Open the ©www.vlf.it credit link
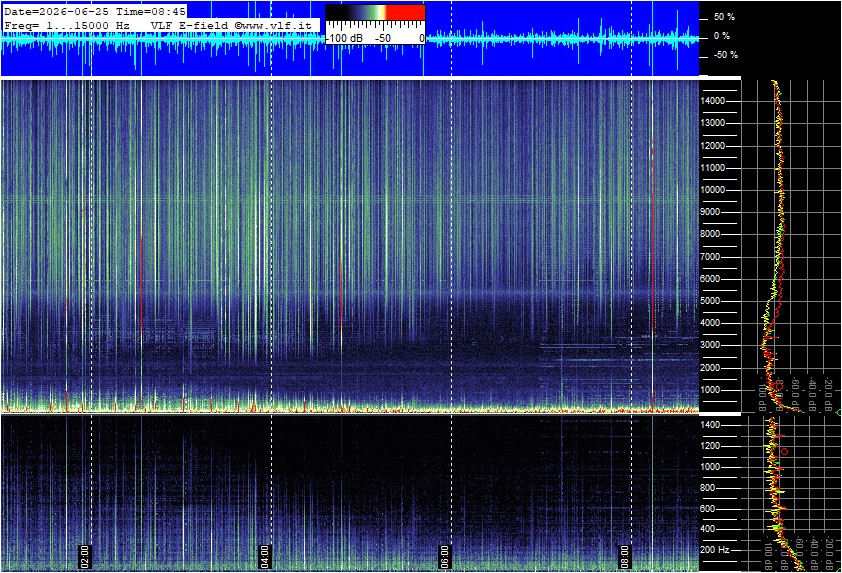 [273, 25]
